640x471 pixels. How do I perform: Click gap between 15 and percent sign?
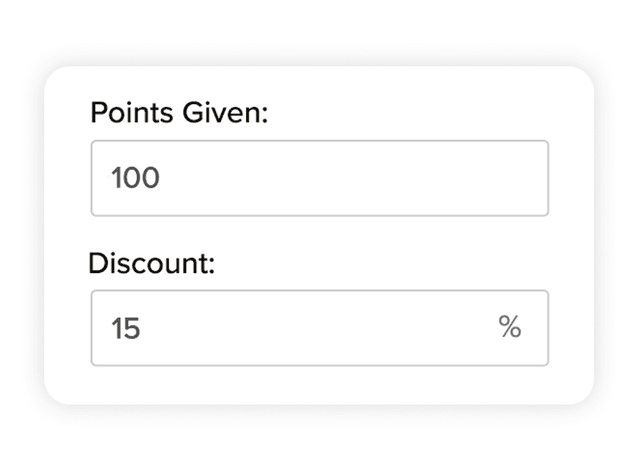[320, 328]
